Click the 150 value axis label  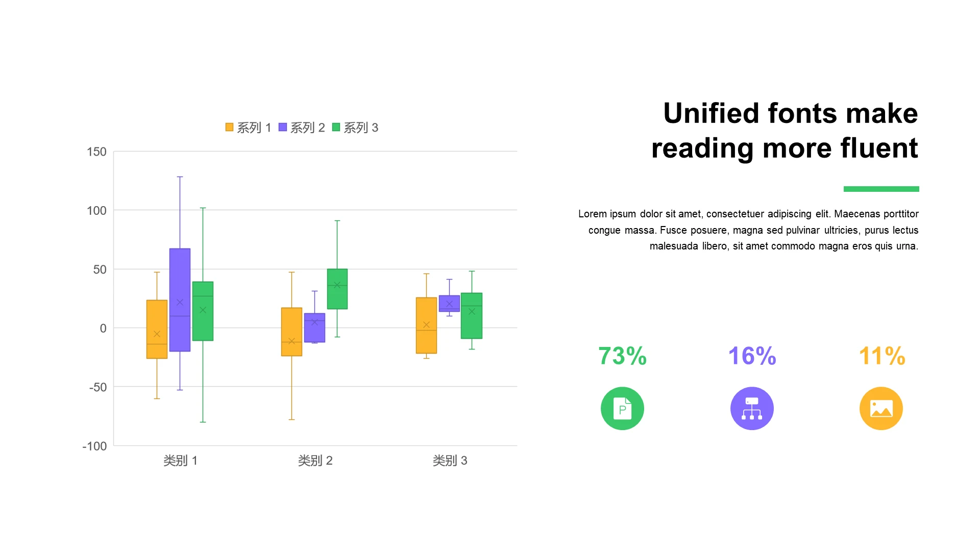[96, 152]
